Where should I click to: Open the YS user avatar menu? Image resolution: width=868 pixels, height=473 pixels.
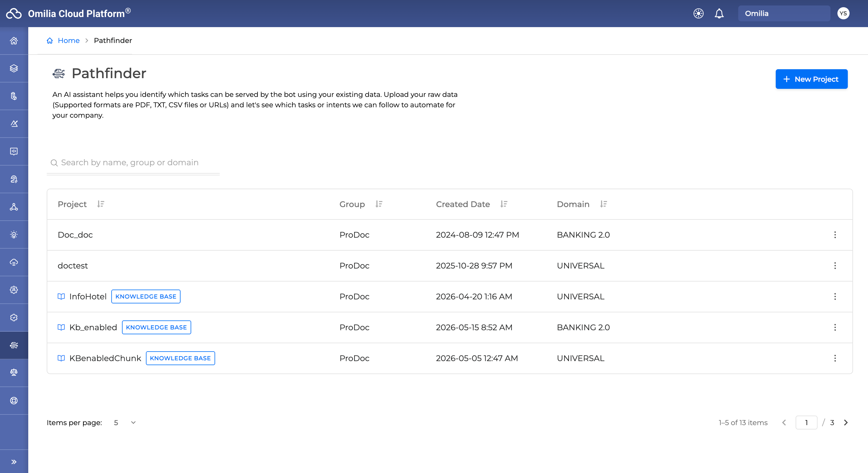[x=843, y=14]
